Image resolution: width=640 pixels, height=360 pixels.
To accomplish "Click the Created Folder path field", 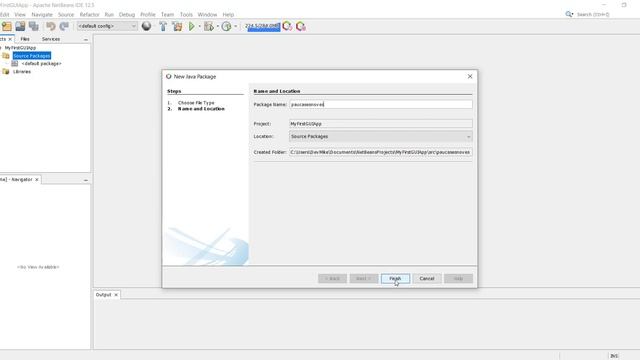I will point(381,152).
